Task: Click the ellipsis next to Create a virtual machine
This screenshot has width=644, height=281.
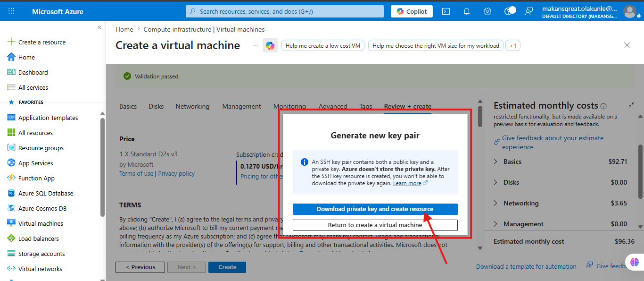Action: point(255,45)
